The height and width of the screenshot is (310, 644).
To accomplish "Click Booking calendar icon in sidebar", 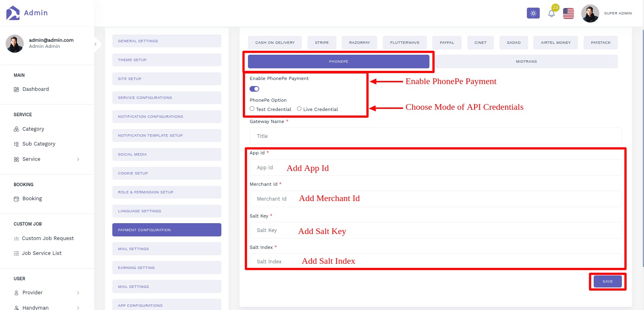I will [17, 199].
